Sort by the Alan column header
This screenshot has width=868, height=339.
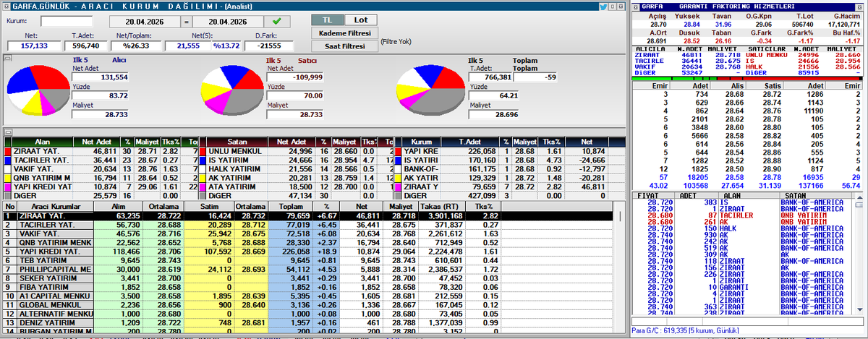coord(42,142)
